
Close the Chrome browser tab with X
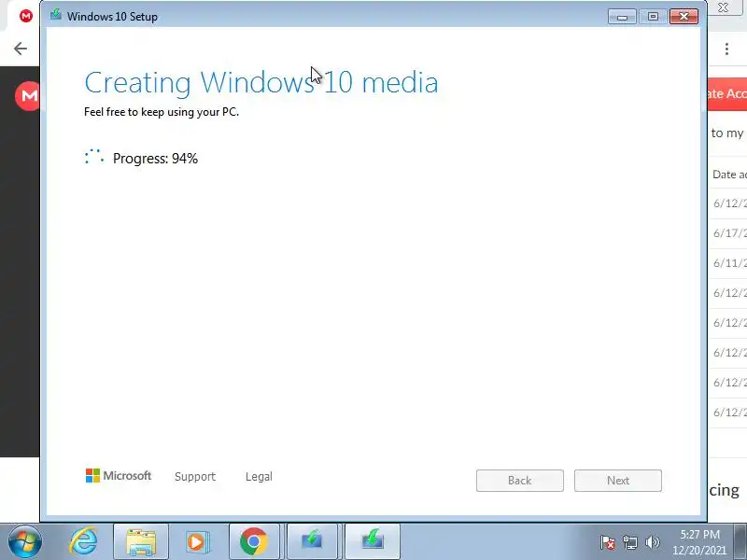tap(723, 7)
